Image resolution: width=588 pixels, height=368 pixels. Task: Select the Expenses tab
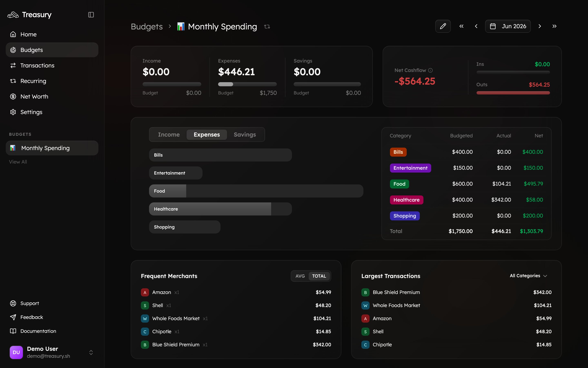tap(207, 135)
